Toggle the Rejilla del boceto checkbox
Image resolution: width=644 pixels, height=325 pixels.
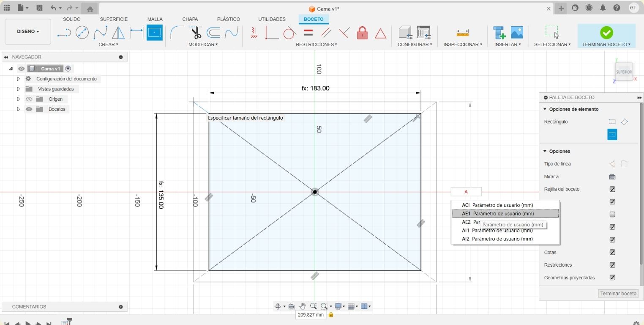click(612, 189)
